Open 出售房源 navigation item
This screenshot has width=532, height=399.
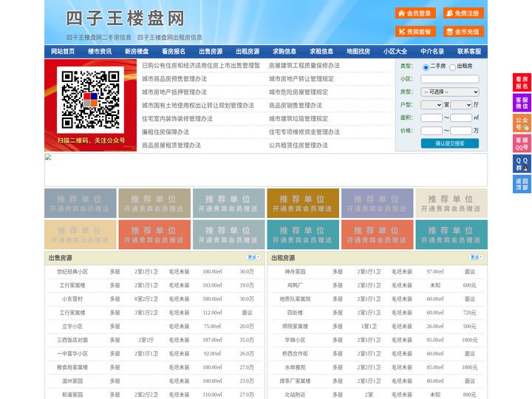[x=211, y=52]
